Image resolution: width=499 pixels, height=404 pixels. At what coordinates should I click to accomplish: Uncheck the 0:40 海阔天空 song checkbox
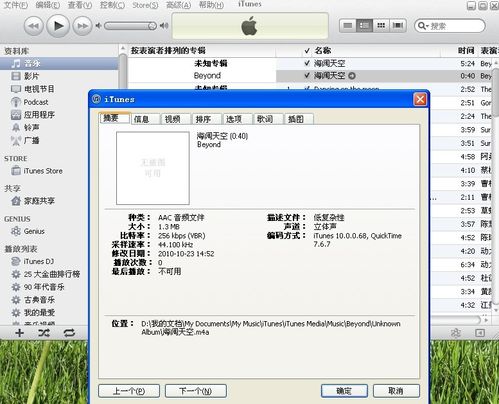[x=307, y=76]
